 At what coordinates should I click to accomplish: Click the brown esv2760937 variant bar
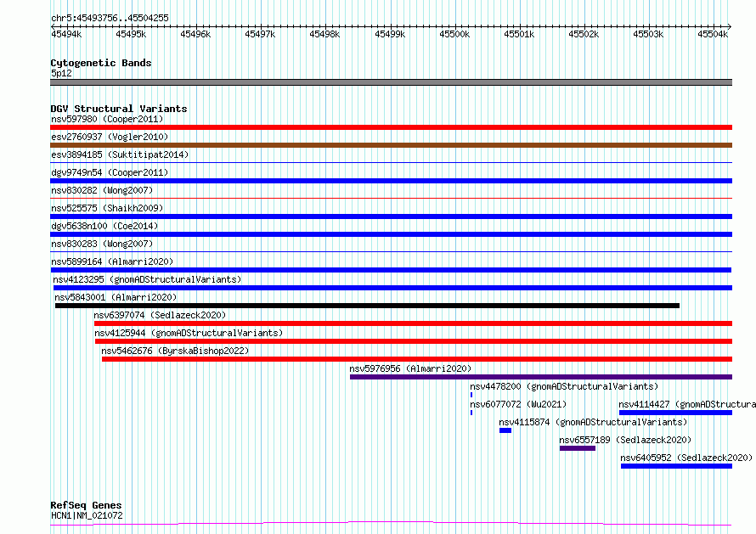pyautogui.click(x=391, y=145)
